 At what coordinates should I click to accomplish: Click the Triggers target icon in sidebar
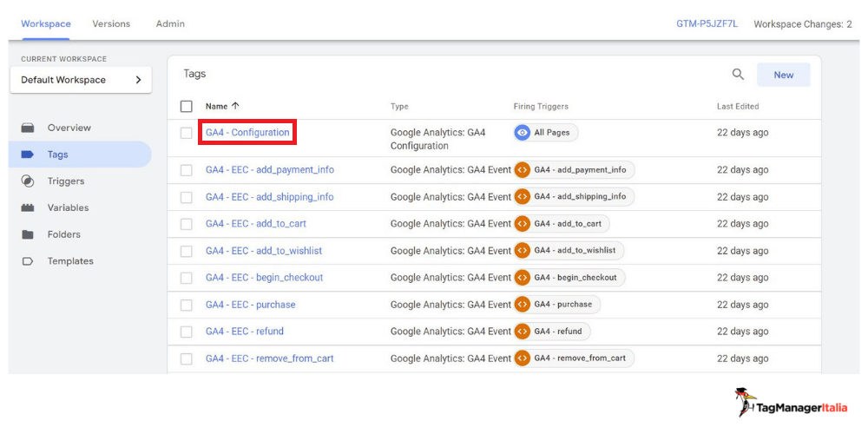pyautogui.click(x=28, y=181)
